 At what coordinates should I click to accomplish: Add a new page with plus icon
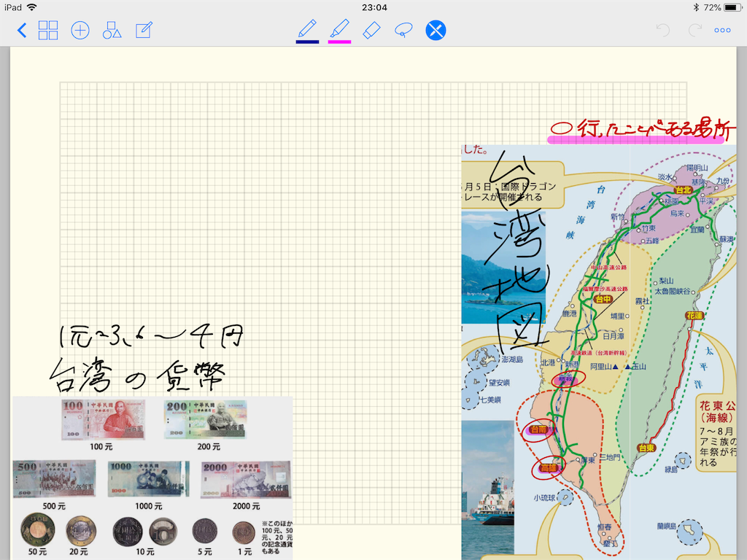click(x=80, y=31)
